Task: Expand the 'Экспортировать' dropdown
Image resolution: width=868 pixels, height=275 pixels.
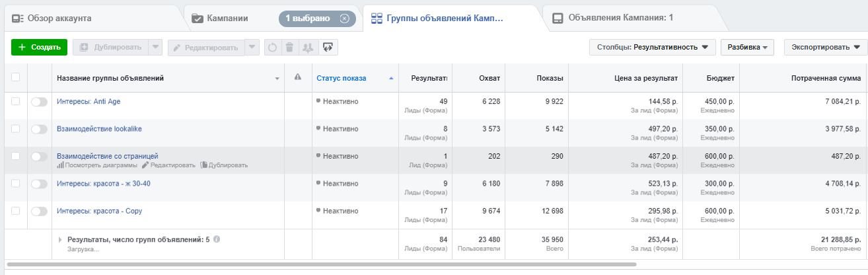Action: 825,48
